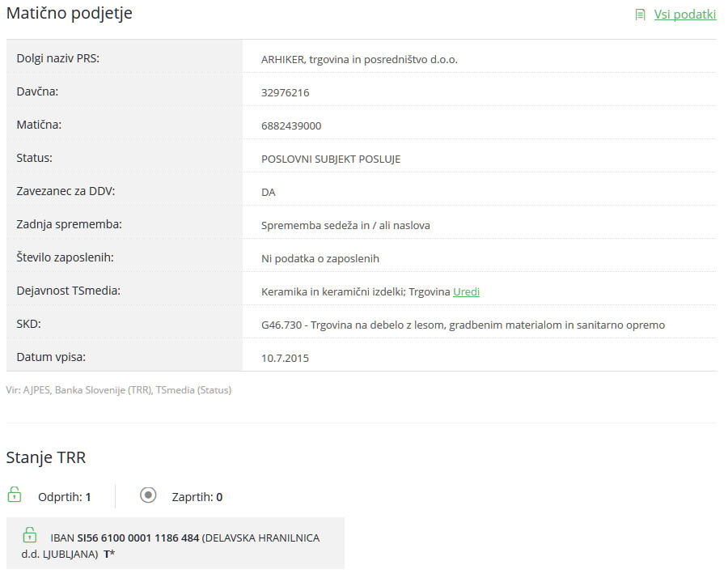Click the Stanje TRR heading
728x578 pixels.
(x=46, y=457)
